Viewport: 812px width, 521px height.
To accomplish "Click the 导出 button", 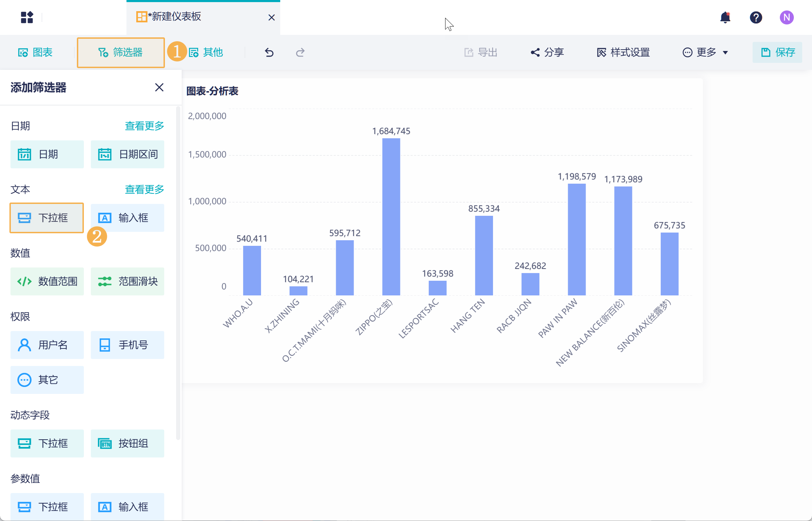I will tap(481, 52).
